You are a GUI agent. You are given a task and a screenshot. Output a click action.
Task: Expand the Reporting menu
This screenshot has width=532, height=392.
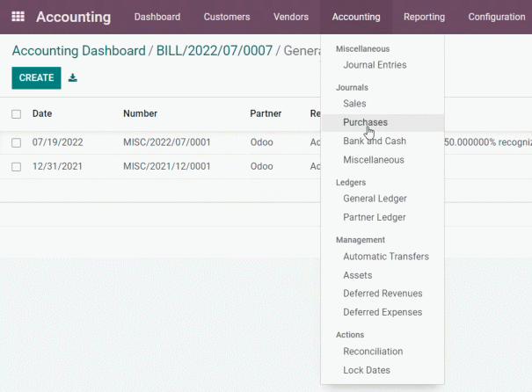coord(424,17)
